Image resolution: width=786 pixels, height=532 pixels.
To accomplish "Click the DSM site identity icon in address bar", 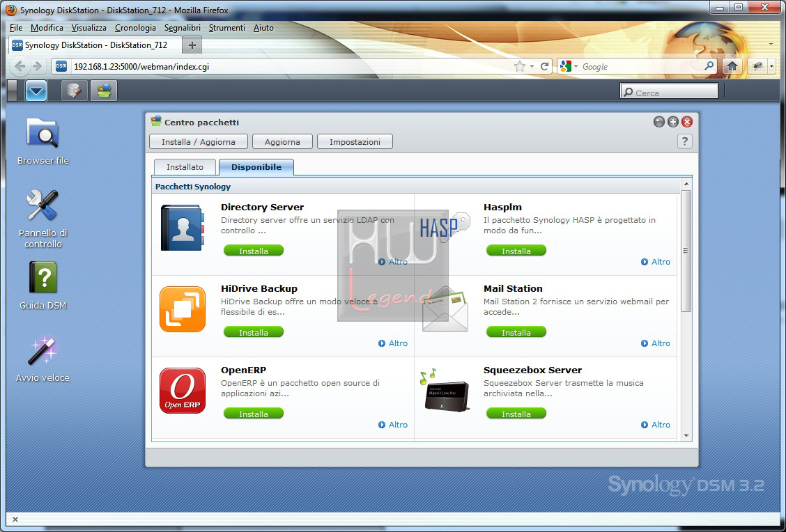I will click(61, 66).
